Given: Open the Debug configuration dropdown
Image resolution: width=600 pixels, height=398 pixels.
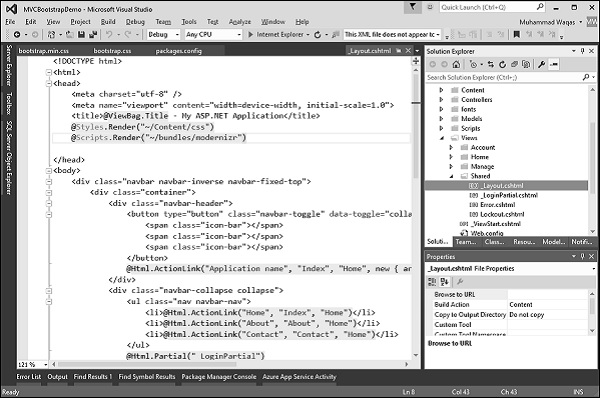Looking at the screenshot, I should point(177,35).
